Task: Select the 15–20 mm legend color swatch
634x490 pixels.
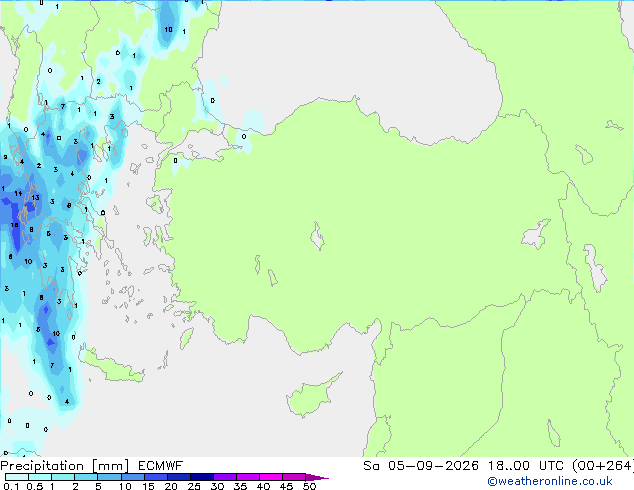Action: click(156, 477)
